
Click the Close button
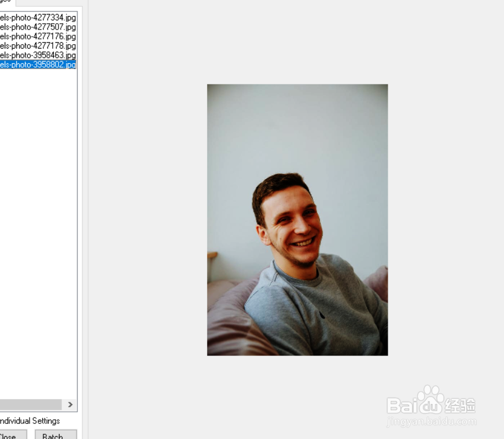pyautogui.click(x=12, y=435)
